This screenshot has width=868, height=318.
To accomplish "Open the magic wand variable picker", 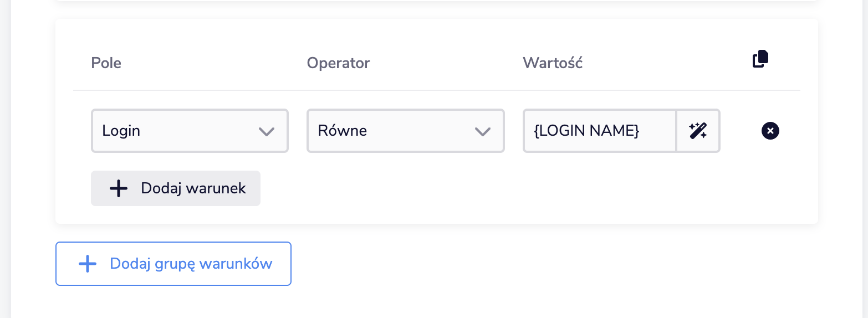I will tap(698, 131).
